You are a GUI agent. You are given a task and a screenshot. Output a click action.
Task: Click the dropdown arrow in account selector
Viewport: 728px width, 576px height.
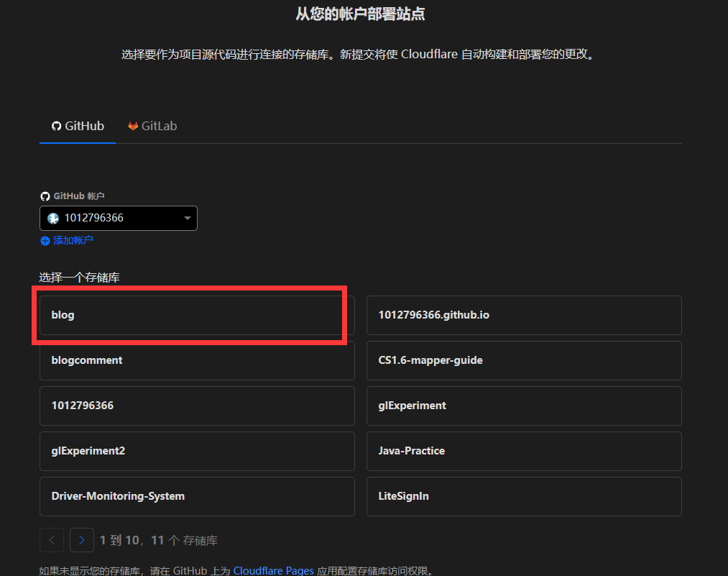point(187,218)
